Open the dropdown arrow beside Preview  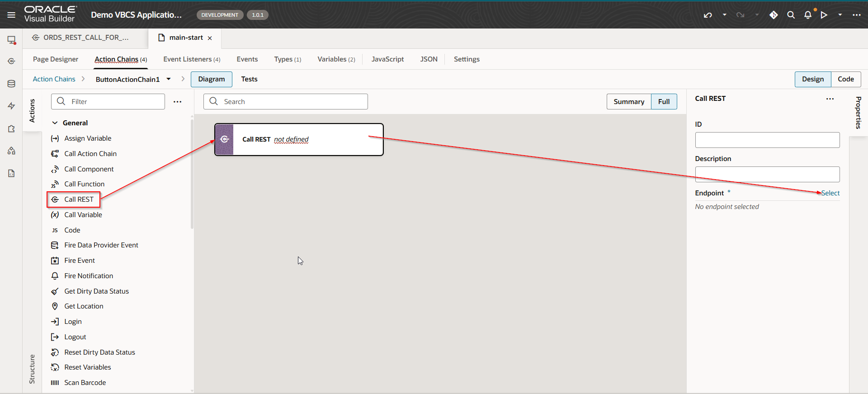point(840,15)
